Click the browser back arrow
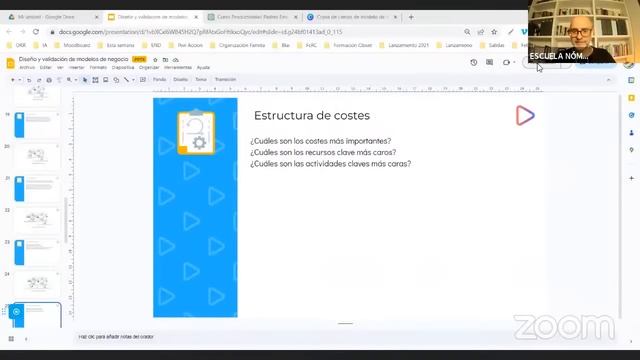Screen dimensions: 640x360 [x=9, y=32]
